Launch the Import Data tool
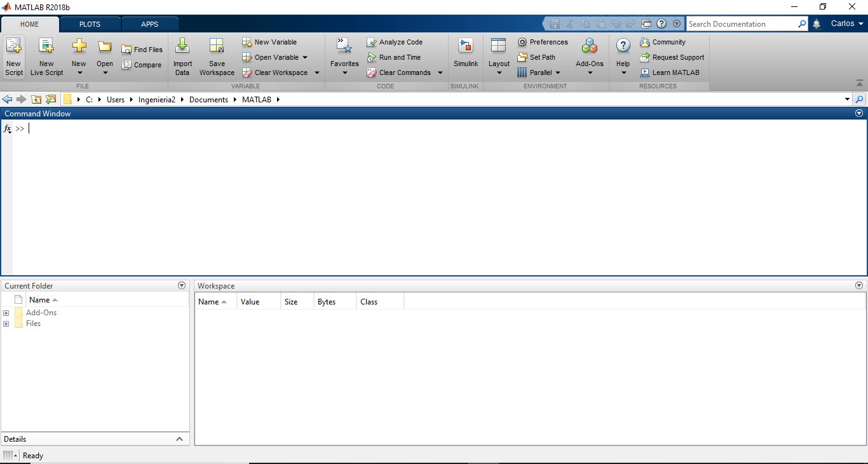Viewport: 868px width, 464px height. [x=182, y=56]
